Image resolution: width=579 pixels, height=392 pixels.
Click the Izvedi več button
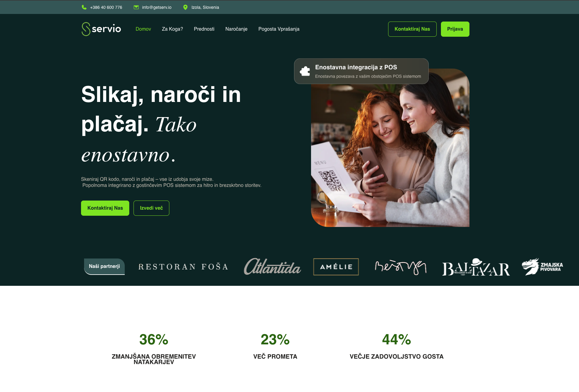pos(151,208)
